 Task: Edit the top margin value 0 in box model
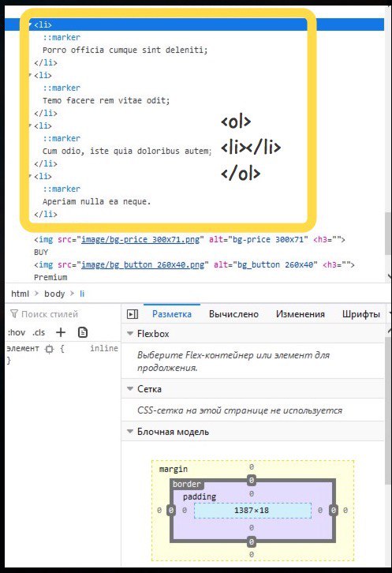click(252, 466)
